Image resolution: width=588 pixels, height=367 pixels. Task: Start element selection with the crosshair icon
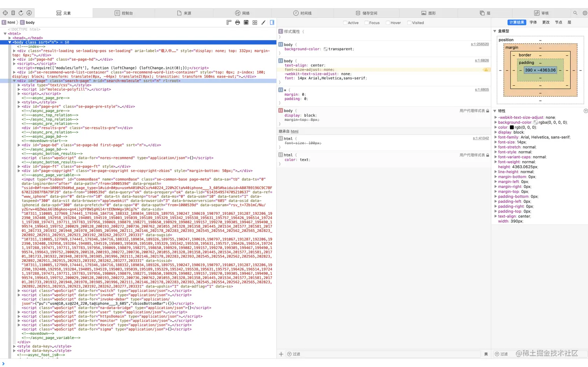(5, 13)
